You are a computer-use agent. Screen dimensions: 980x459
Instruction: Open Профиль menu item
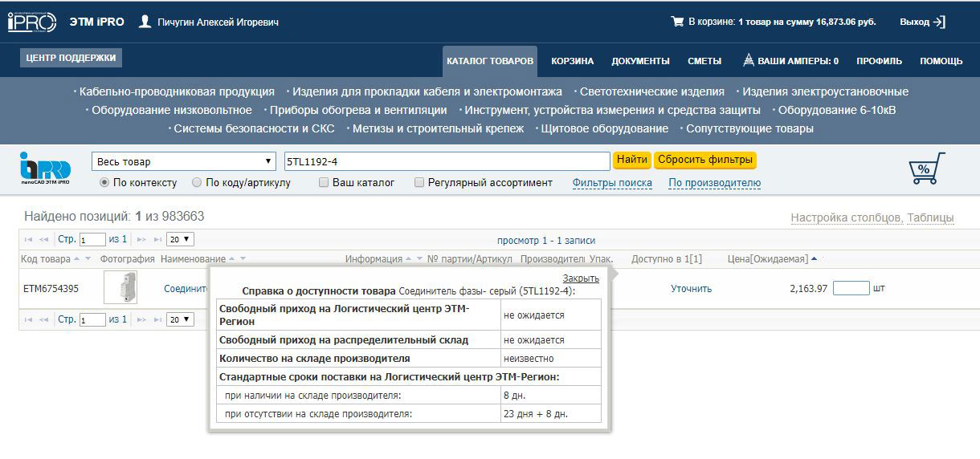click(879, 61)
